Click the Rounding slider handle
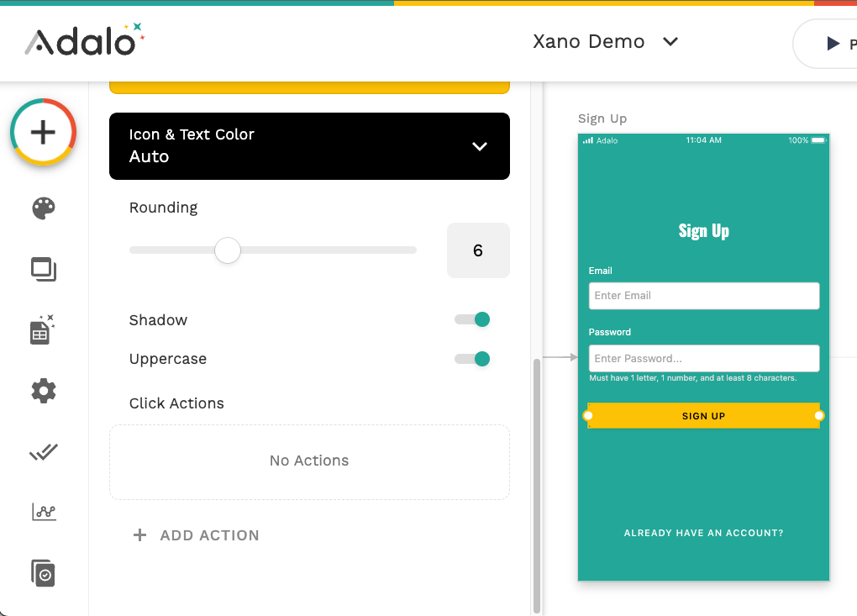Image resolution: width=857 pixels, height=616 pixels. pos(228,250)
